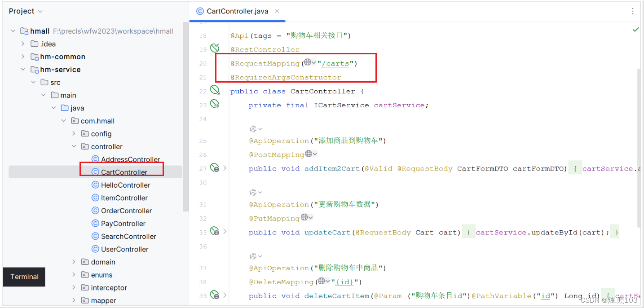The height and width of the screenshot is (308, 644).
Task: Click the .idea folder icon
Action: [x=34, y=44]
